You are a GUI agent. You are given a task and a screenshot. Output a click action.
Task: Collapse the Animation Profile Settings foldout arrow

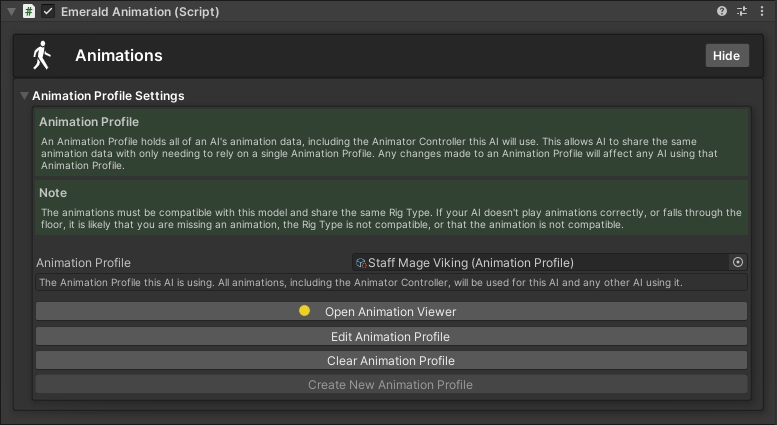pyautogui.click(x=24, y=96)
